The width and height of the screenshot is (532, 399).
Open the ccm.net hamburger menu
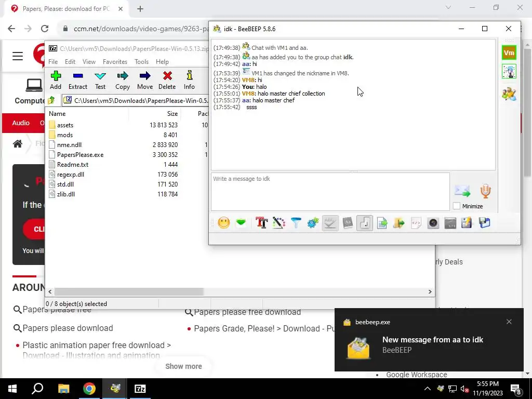pyautogui.click(x=18, y=56)
